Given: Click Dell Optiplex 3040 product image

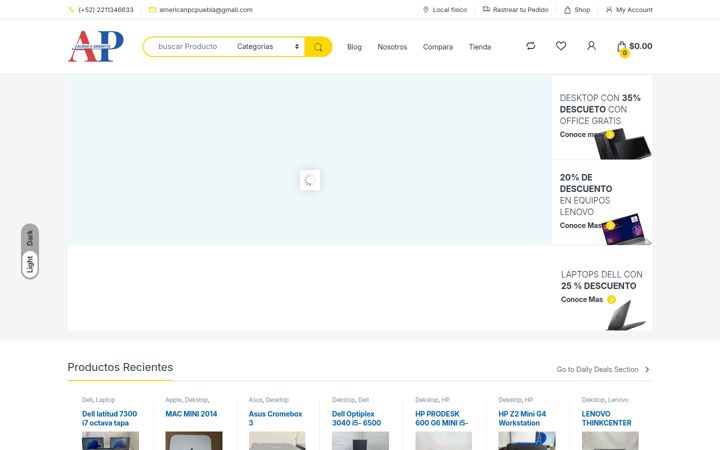Looking at the screenshot, I should pos(360,441).
